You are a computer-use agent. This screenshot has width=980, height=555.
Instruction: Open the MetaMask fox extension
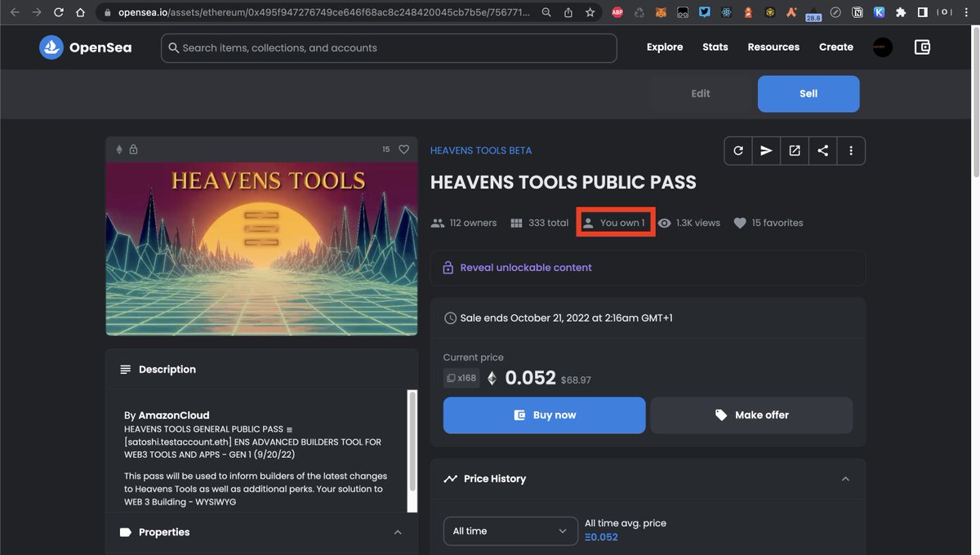[661, 12]
